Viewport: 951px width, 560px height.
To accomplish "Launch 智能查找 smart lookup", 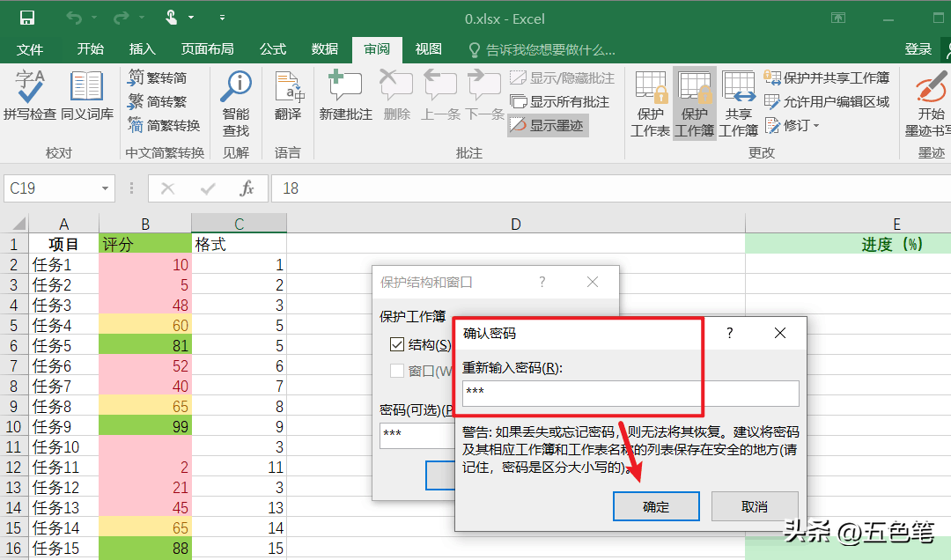I will [x=236, y=103].
